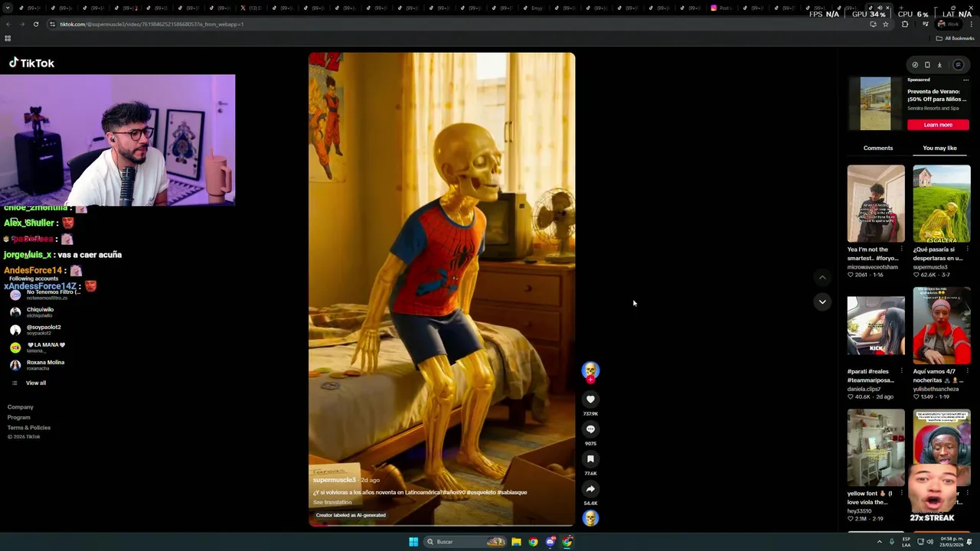This screenshot has width=980, height=551.
Task: Open the volume icon in system tray
Action: coord(929,542)
